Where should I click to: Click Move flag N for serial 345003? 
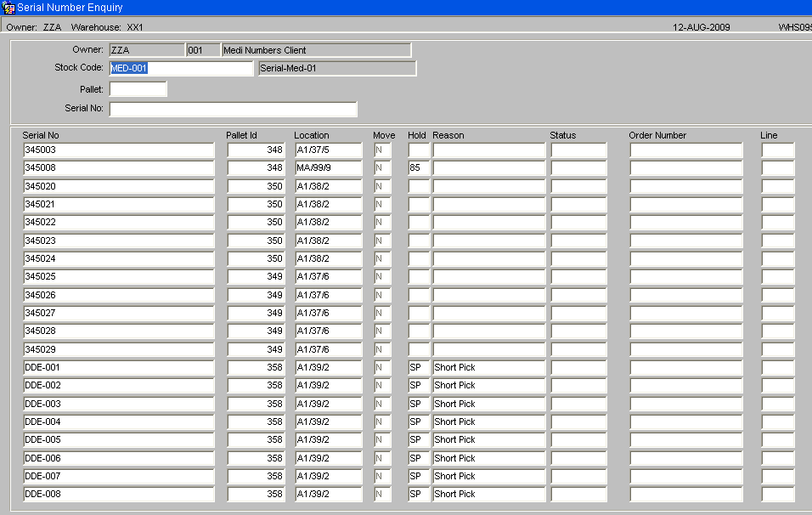tap(383, 150)
